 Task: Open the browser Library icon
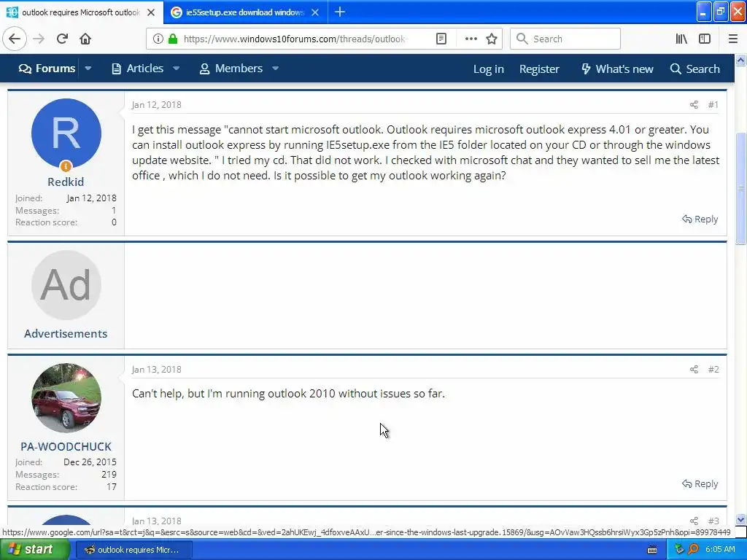coord(681,39)
